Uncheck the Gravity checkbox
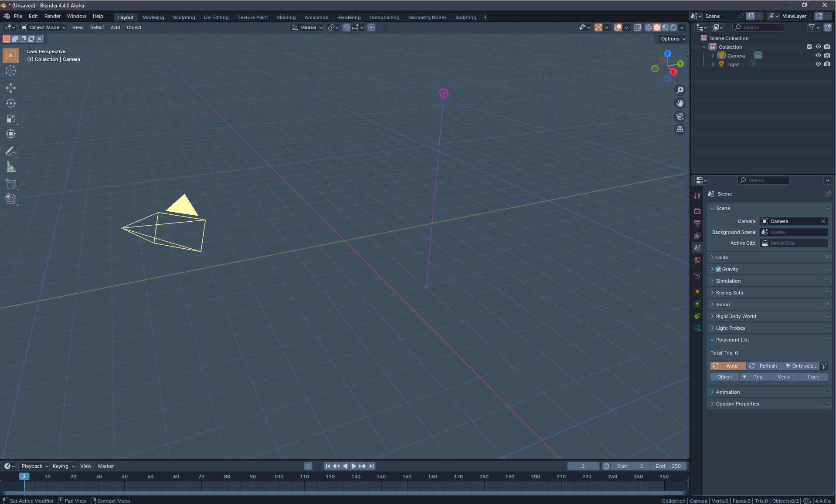Image resolution: width=836 pixels, height=504 pixels. point(718,269)
